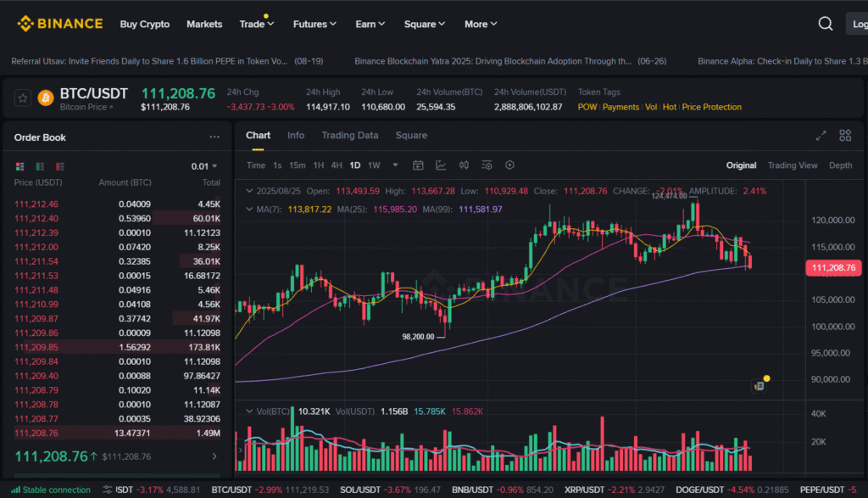
Task: Click the 111,212.46 ask price row
Action: 36,204
